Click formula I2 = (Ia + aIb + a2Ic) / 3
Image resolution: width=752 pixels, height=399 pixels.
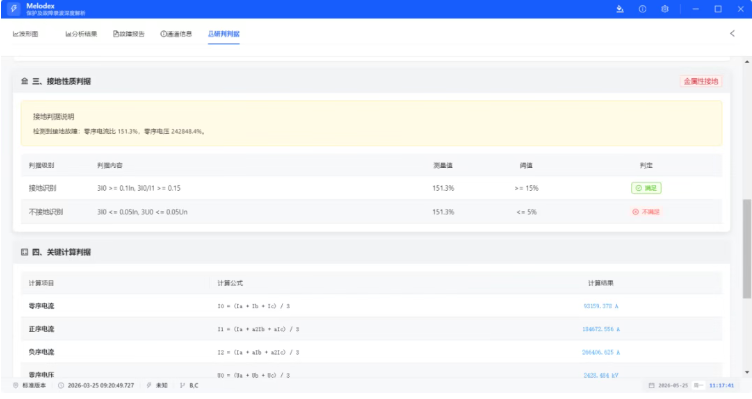click(x=258, y=352)
